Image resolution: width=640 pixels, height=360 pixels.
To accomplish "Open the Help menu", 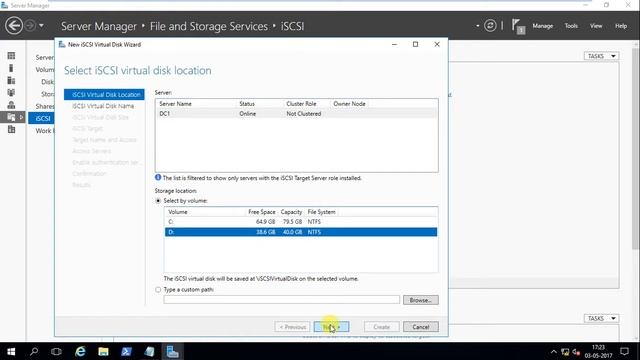I will [621, 26].
